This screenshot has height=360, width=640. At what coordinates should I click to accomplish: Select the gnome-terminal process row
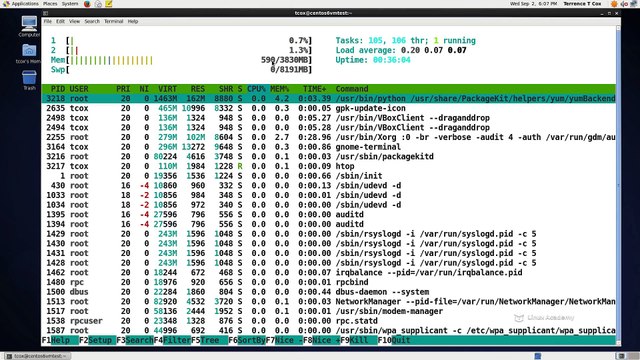coord(329,147)
